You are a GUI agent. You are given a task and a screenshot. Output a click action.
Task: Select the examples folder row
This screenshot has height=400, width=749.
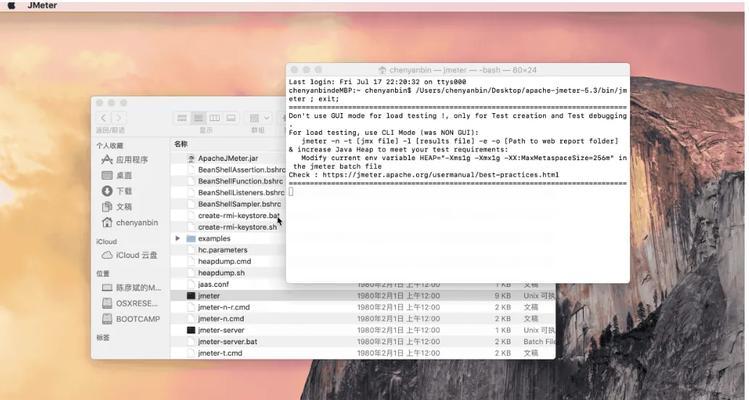tap(228, 238)
